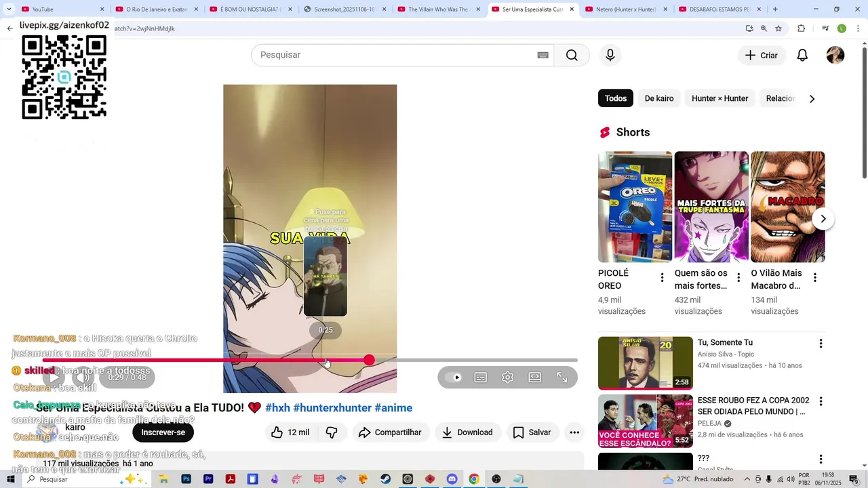This screenshot has height=488, width=868.
Task: Open Steam from taskbar
Action: (385, 479)
